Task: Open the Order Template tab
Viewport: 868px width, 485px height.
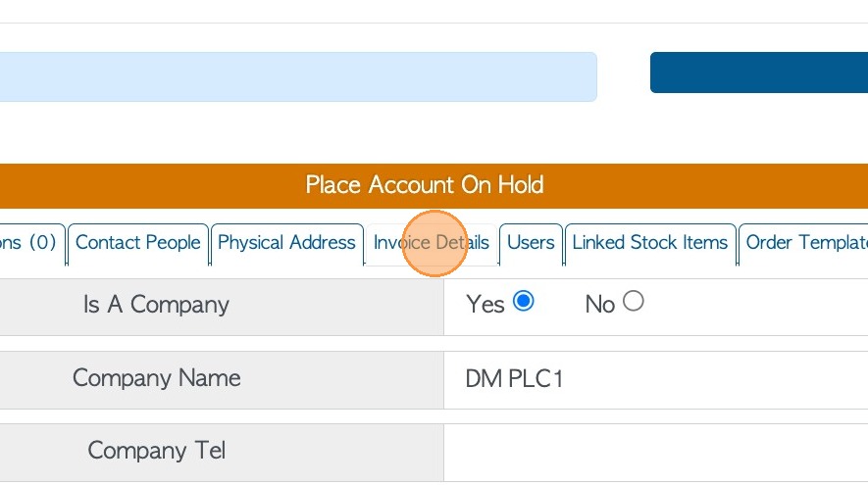Action: point(804,243)
